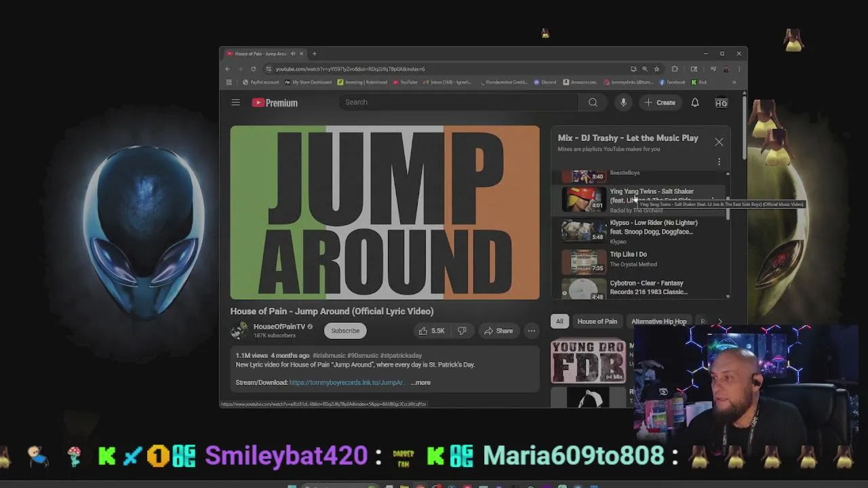Open HouseOfPainTV channel name
The height and width of the screenshot is (488, 868).
coord(279,327)
